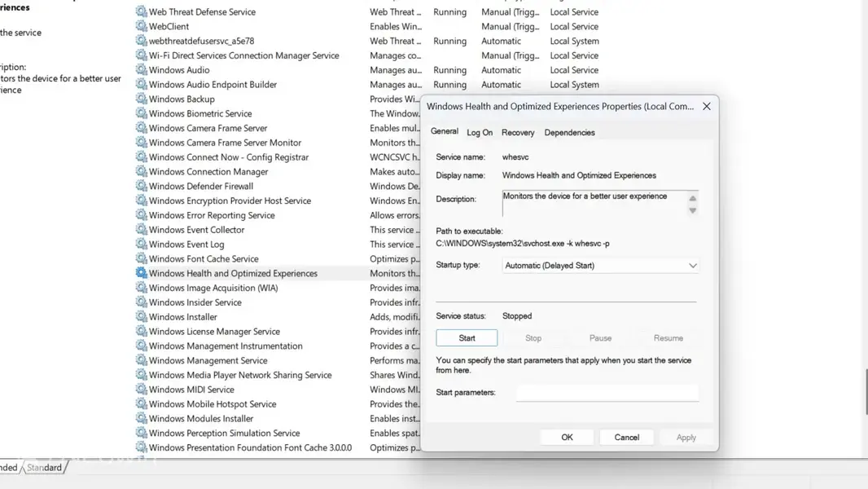The height and width of the screenshot is (489, 868).
Task: Click the gear icon for webthreatdefusersvc_a5e78
Action: (141, 41)
